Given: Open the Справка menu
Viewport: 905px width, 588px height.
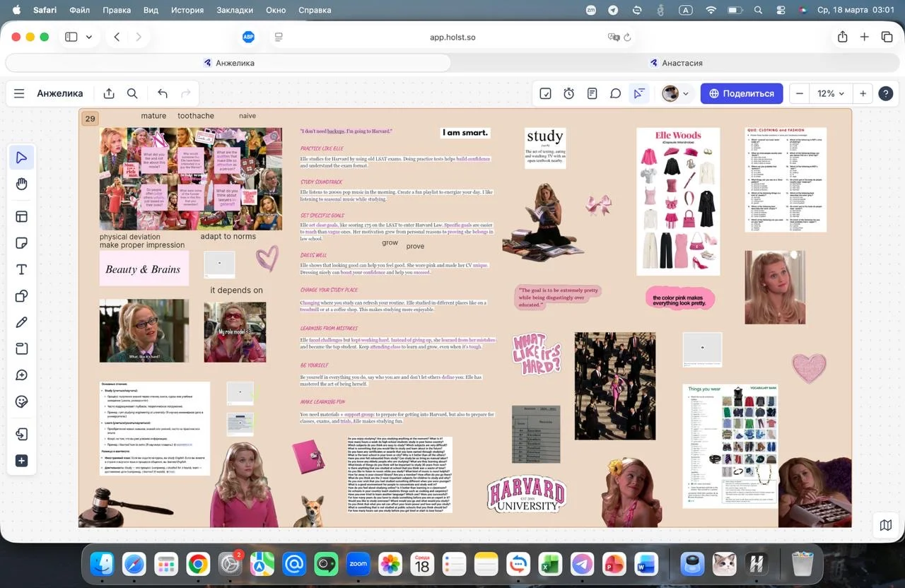Looking at the screenshot, I should 315,10.
